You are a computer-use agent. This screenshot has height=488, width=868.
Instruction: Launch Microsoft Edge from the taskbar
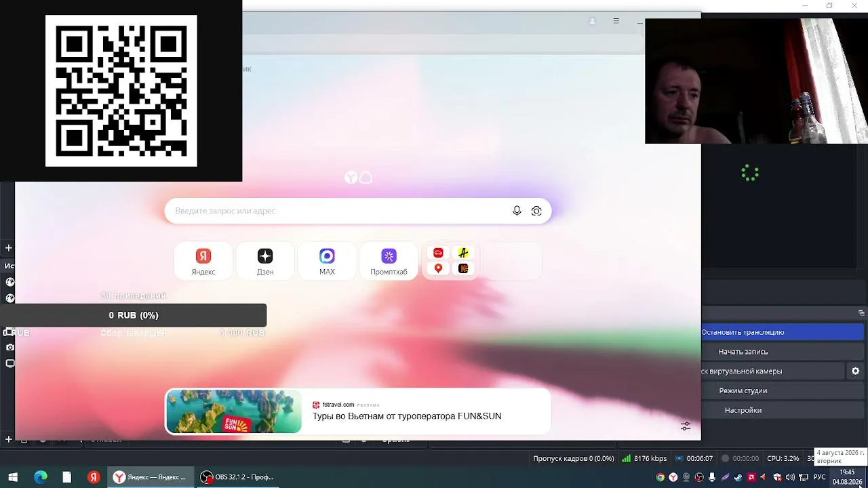pyautogui.click(x=40, y=477)
